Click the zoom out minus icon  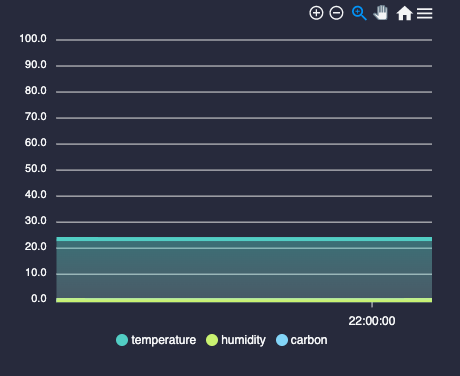coord(336,13)
